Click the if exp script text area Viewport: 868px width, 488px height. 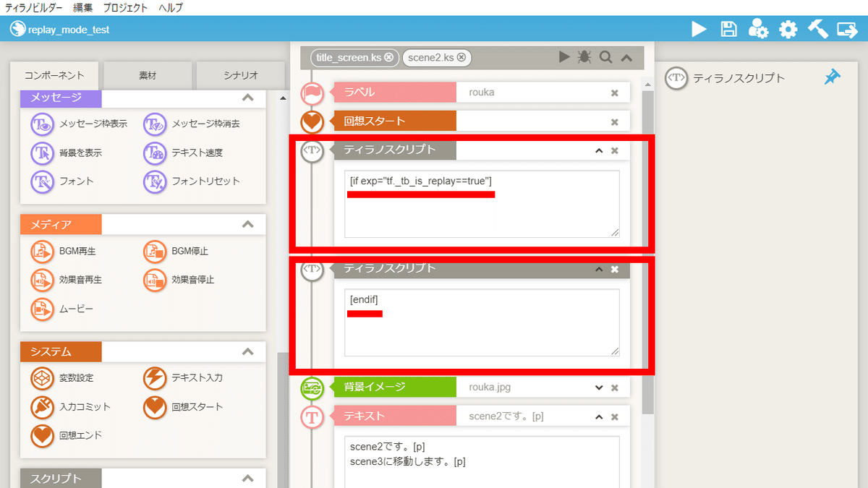click(482, 204)
